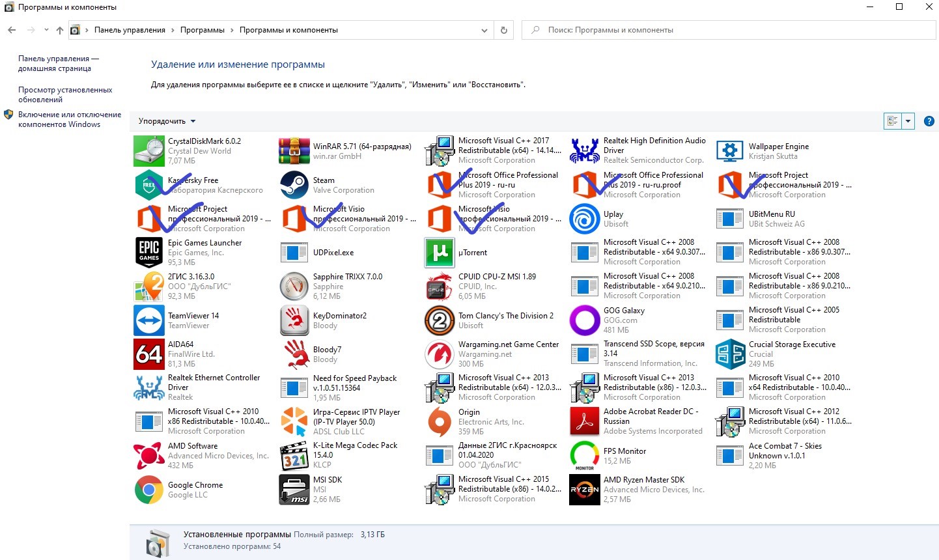Click the Программы и компоненты breadcrumb
939x560 pixels.
288,30
